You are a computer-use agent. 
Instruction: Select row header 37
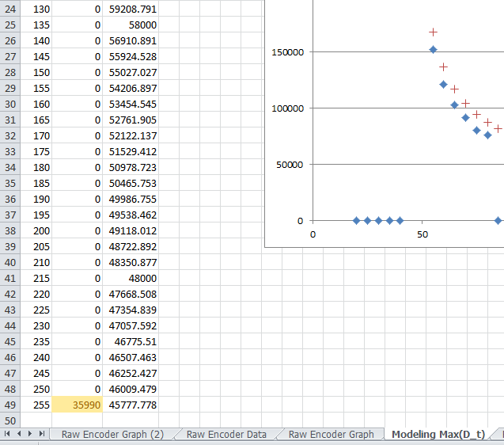coord(10,215)
